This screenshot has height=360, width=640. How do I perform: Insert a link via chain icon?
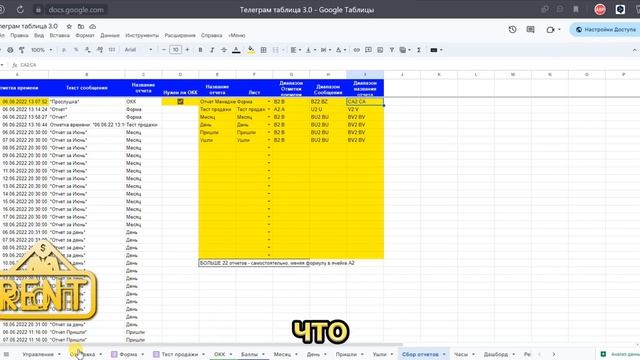click(x=356, y=50)
